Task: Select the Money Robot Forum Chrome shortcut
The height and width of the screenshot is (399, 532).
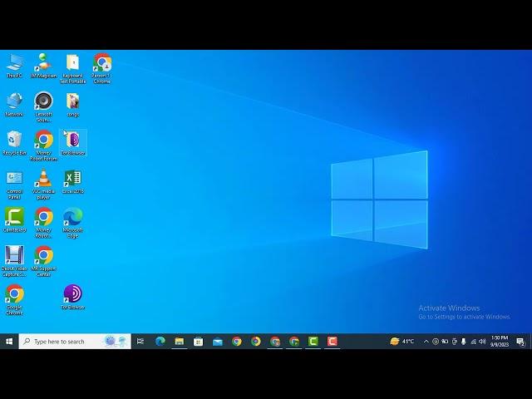Action: 43,146
